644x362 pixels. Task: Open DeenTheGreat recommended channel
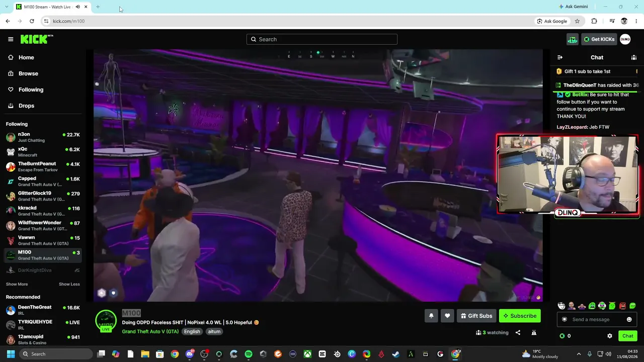click(x=43, y=310)
